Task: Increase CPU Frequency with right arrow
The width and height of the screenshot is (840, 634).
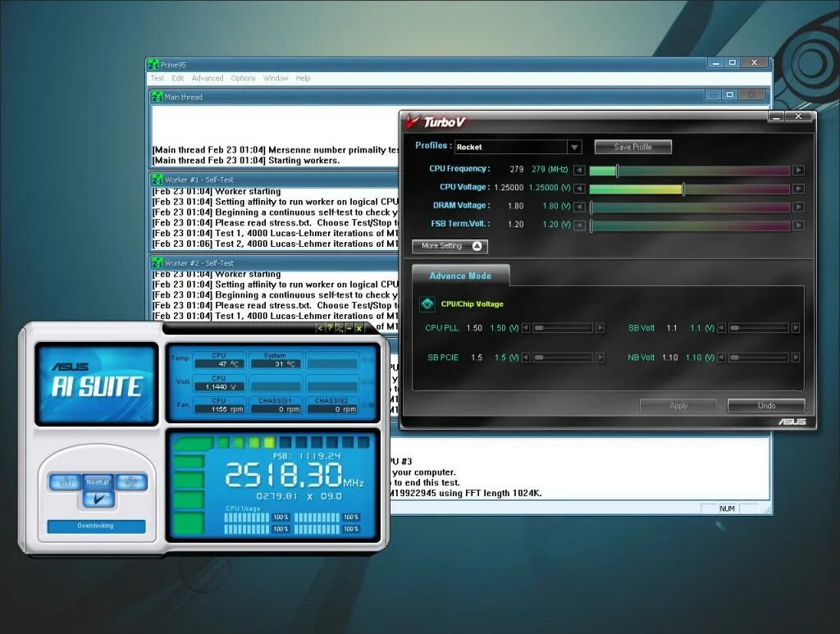Action: tap(798, 171)
